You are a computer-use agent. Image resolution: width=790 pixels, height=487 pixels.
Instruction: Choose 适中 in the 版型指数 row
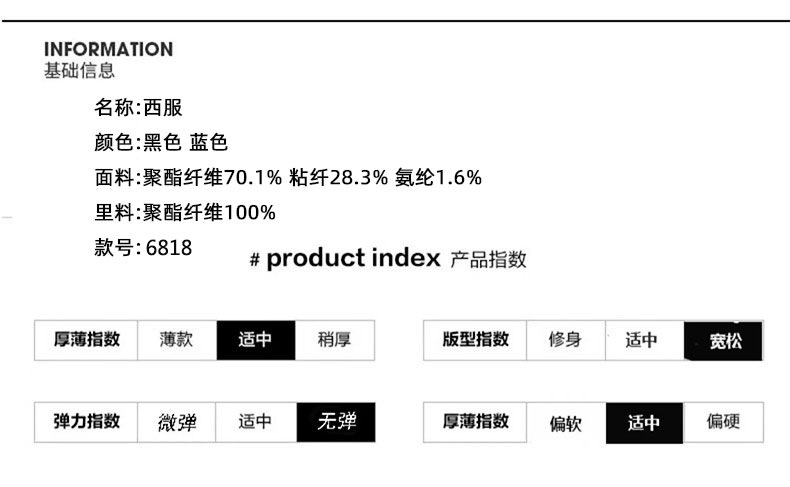[x=642, y=340]
